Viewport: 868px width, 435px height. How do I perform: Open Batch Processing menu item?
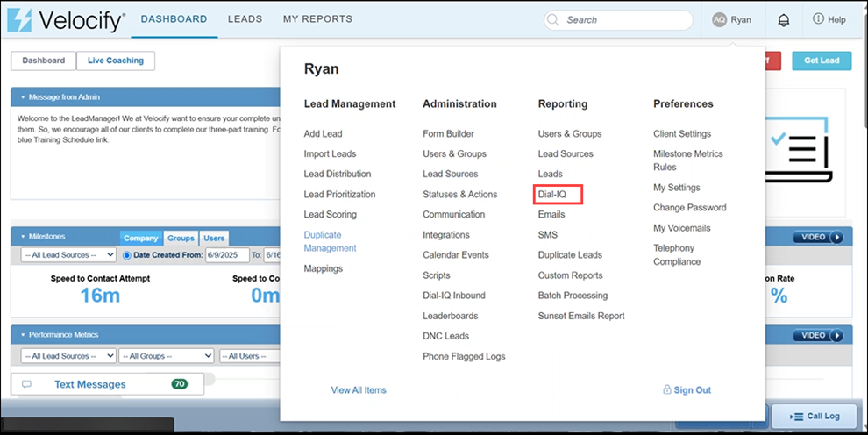click(x=573, y=295)
